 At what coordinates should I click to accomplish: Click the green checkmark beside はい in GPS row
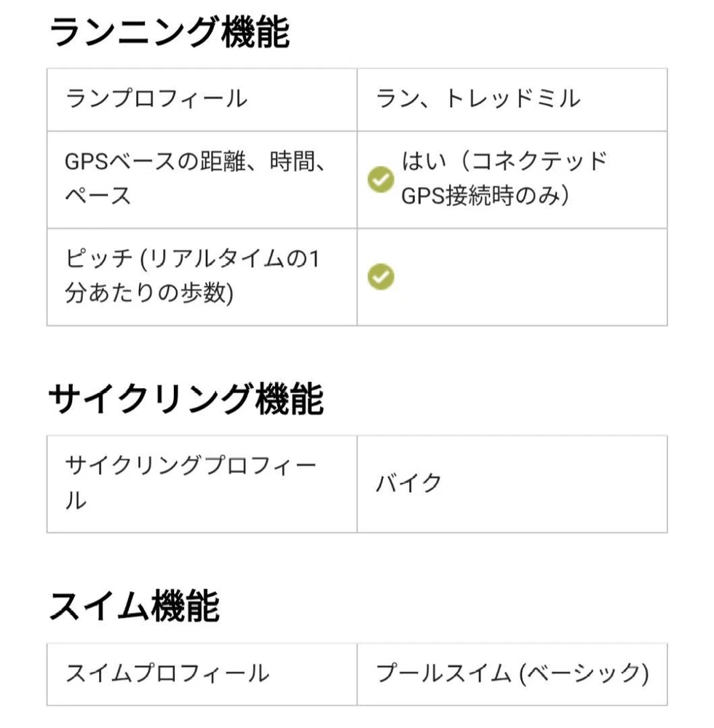point(381,180)
